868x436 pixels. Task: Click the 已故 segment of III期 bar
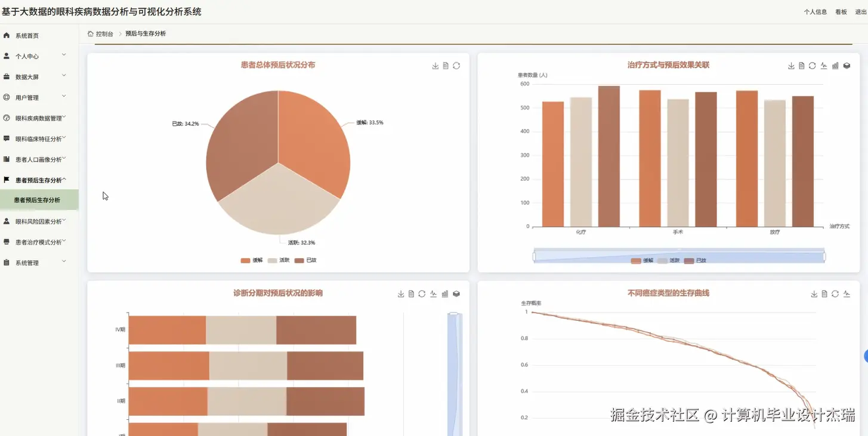coord(325,366)
